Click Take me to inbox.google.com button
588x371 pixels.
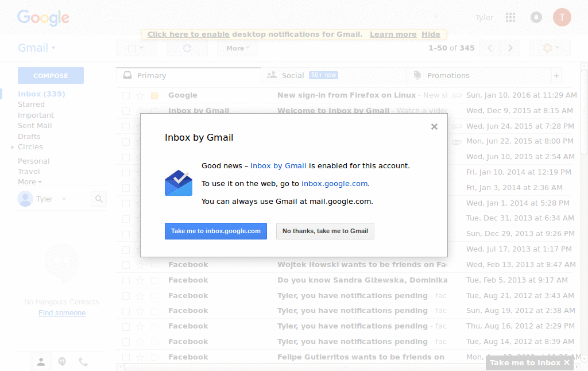pos(216,231)
